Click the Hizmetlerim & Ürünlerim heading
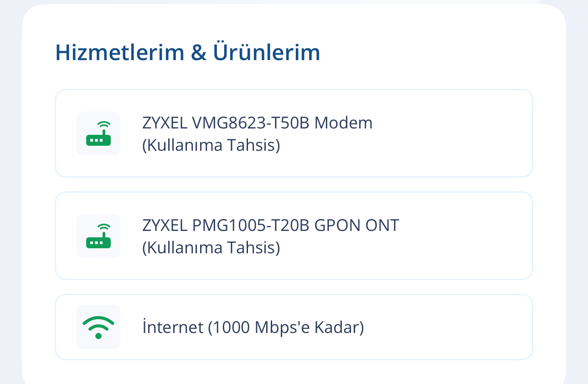Viewport: 588px width, 384px height. click(188, 53)
